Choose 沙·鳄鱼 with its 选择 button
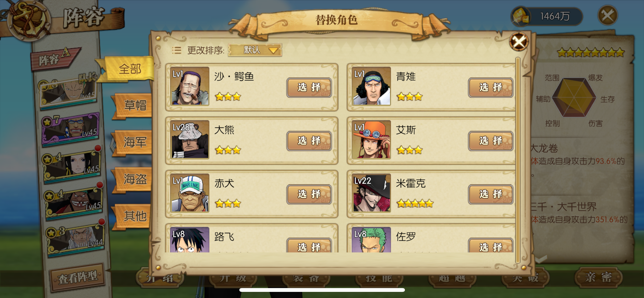The image size is (644, 298). coord(309,87)
